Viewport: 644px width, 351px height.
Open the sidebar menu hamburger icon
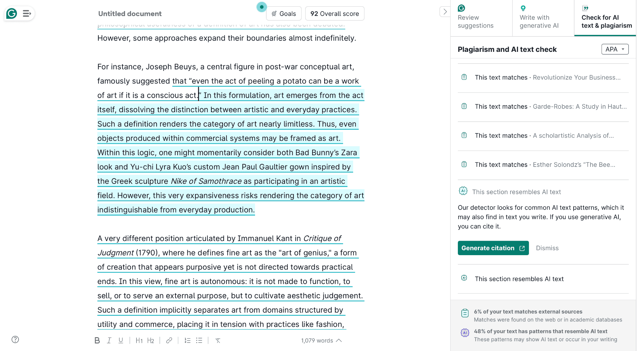pyautogui.click(x=27, y=14)
